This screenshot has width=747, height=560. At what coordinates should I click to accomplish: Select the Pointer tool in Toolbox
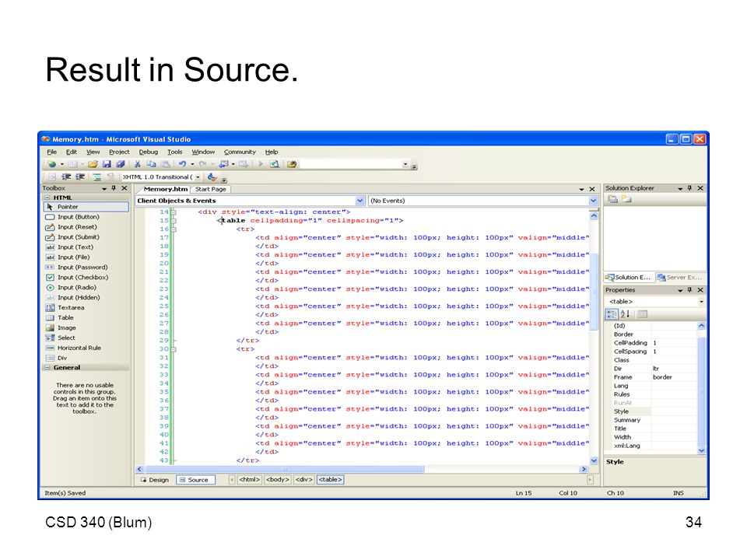tap(86, 207)
